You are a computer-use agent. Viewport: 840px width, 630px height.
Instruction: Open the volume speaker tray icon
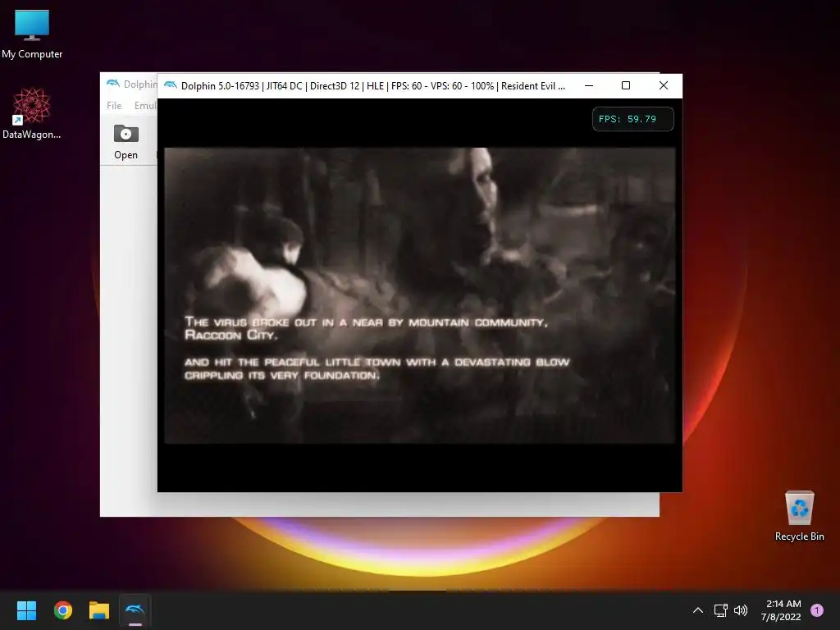[741, 610]
